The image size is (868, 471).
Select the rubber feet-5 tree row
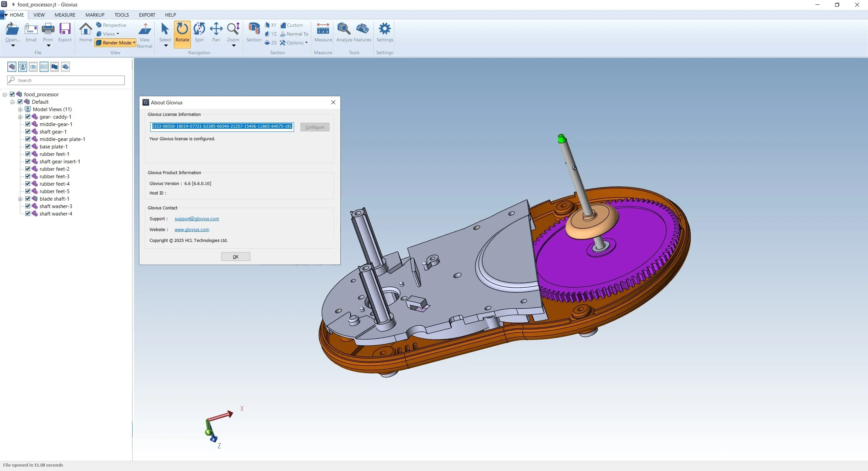[x=54, y=191]
